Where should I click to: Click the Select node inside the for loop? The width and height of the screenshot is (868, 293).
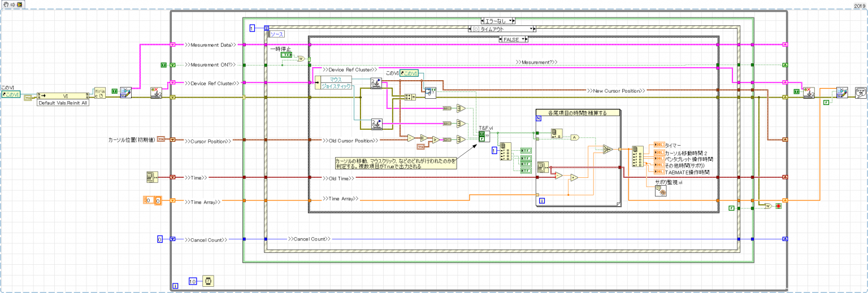[607, 150]
